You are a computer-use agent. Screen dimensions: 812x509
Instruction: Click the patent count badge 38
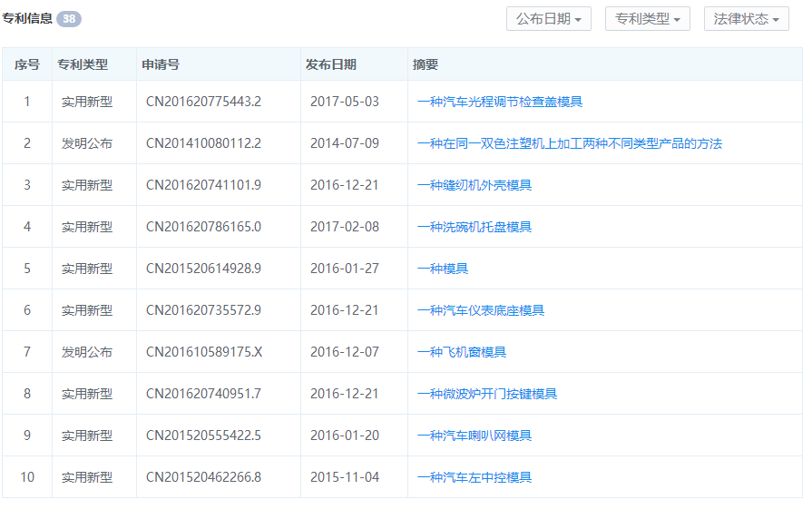tap(68, 19)
